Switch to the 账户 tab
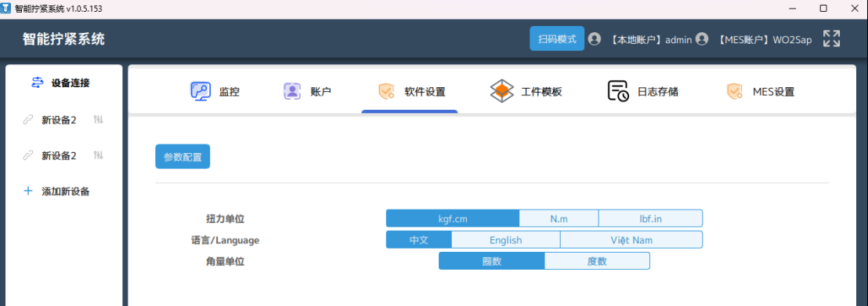Viewport: 868px width, 306px height. click(x=307, y=92)
